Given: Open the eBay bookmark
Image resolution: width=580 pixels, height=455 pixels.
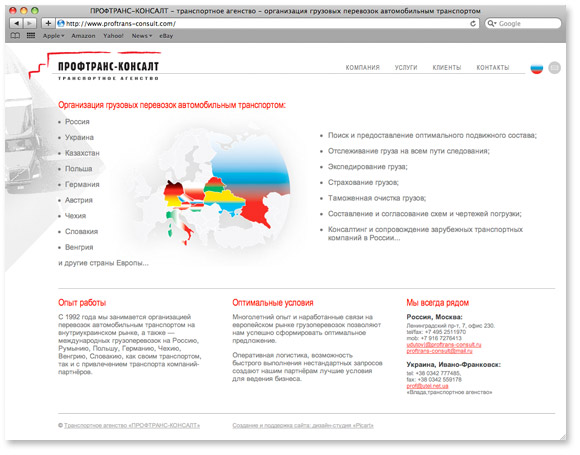Looking at the screenshot, I should [x=166, y=36].
